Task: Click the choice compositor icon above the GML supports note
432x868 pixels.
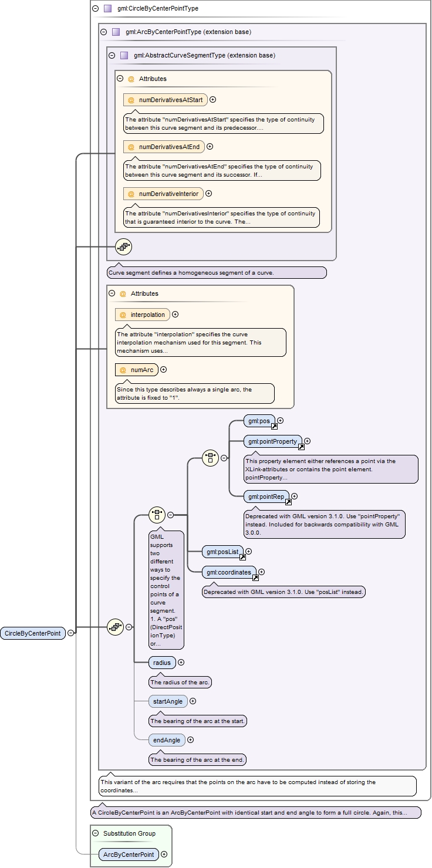Action: [x=157, y=515]
